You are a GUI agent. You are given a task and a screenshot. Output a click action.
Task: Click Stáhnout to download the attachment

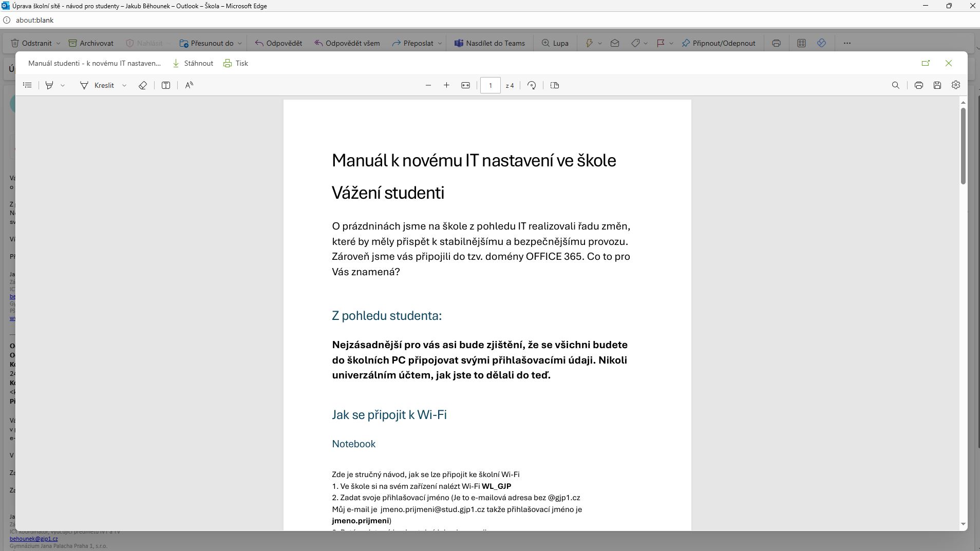tap(193, 63)
